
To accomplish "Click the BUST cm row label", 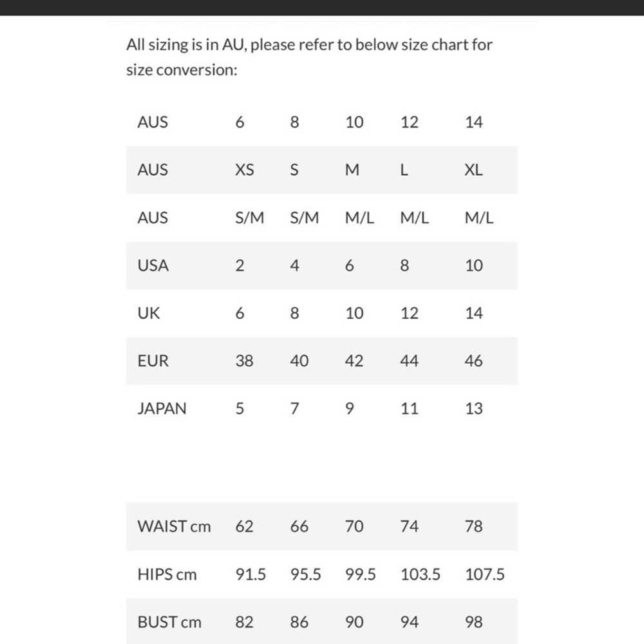I will (169, 622).
